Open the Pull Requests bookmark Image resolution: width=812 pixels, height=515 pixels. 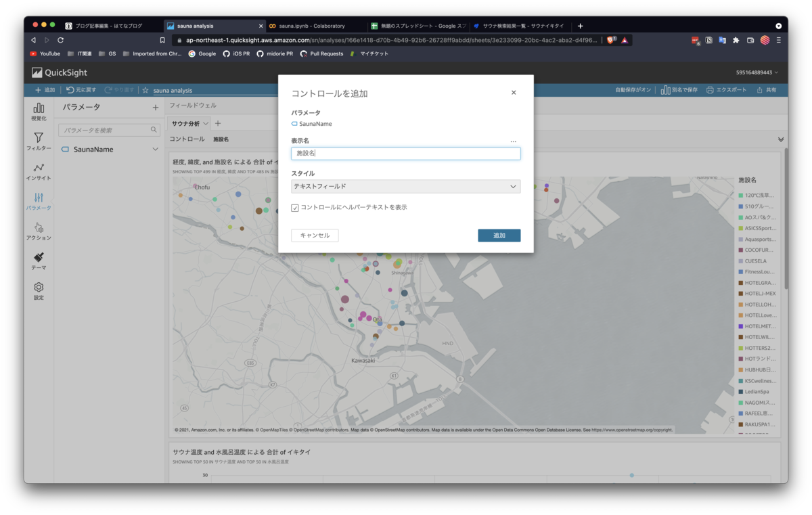(321, 53)
